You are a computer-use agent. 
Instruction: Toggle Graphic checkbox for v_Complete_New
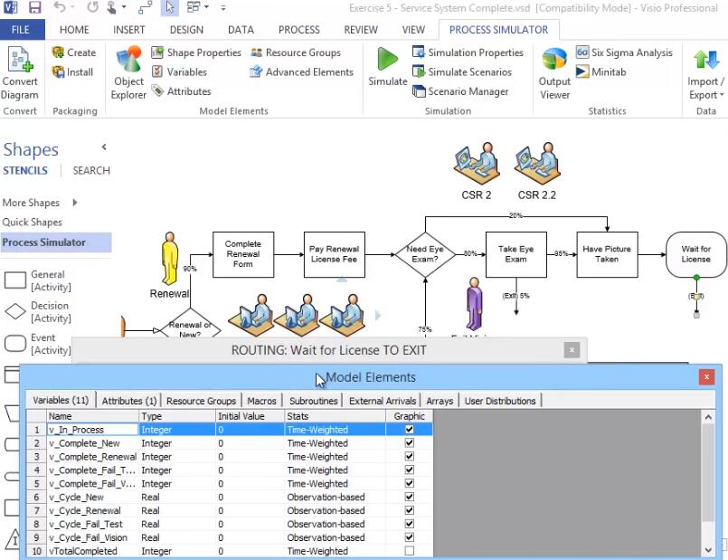(x=409, y=442)
